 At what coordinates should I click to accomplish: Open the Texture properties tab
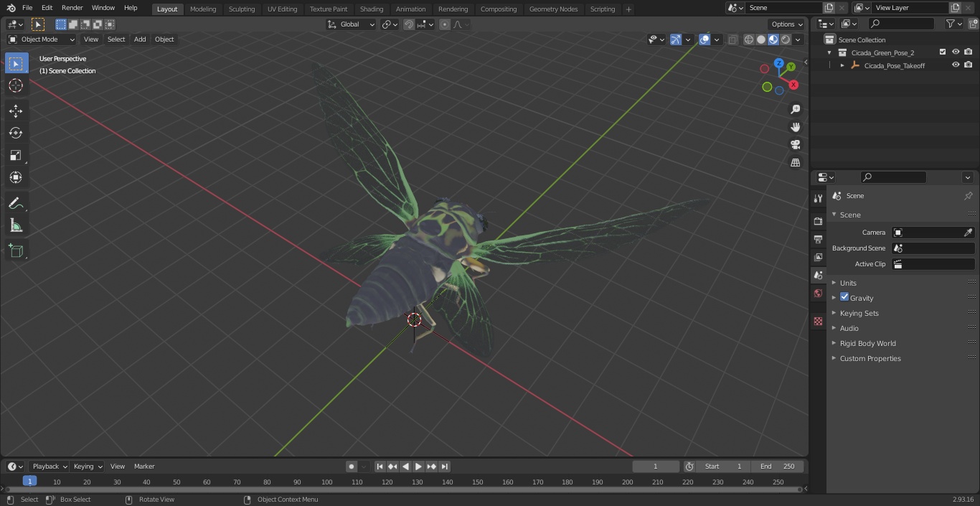(818, 322)
